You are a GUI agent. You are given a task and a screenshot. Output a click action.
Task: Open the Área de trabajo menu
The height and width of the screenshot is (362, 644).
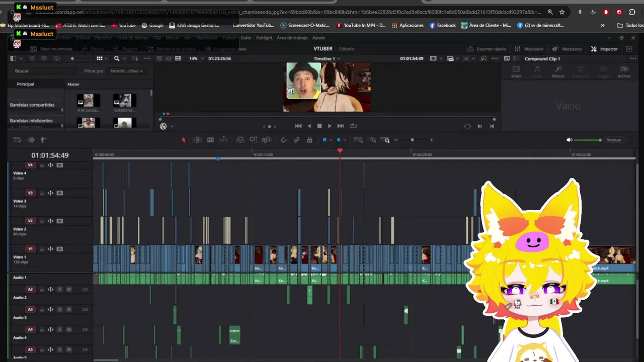coord(292,38)
